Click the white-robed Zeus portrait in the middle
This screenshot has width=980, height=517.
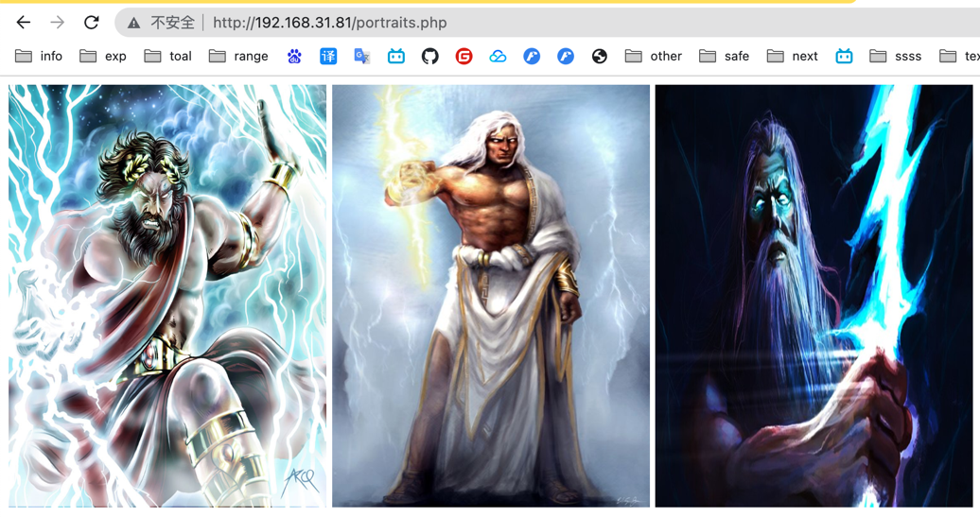pos(490,296)
